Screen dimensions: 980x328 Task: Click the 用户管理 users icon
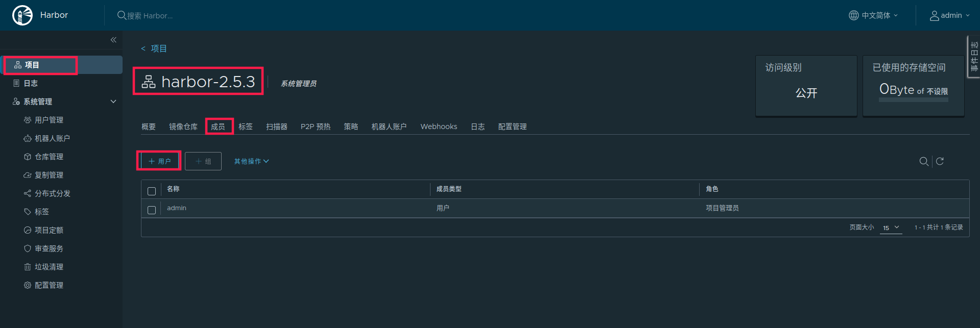click(x=28, y=120)
